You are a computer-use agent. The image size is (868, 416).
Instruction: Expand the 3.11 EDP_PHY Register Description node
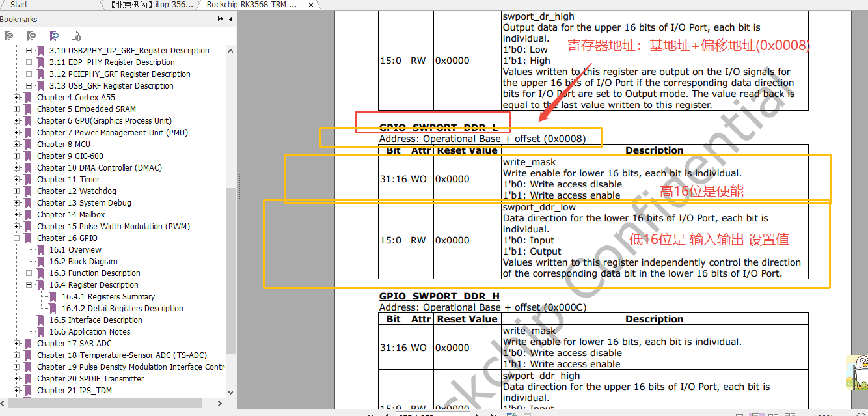click(x=29, y=62)
